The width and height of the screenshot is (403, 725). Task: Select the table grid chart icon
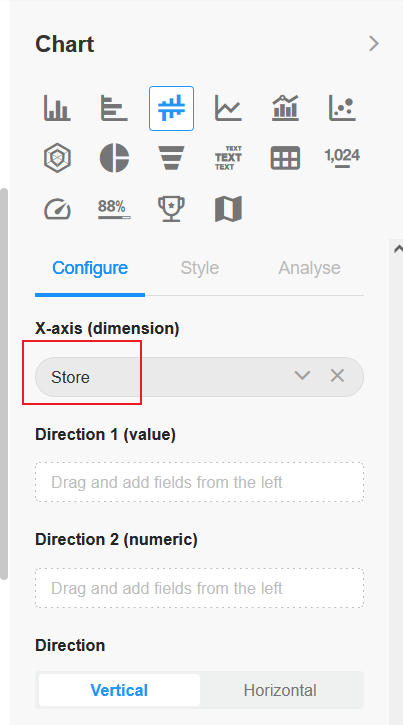pos(285,158)
